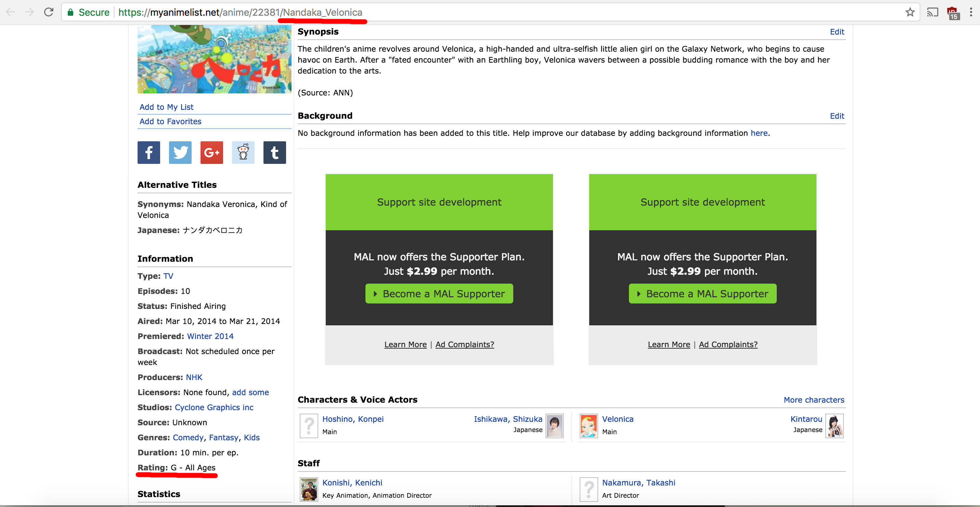
Task: Reload the page with refresh icon
Action: [x=49, y=12]
